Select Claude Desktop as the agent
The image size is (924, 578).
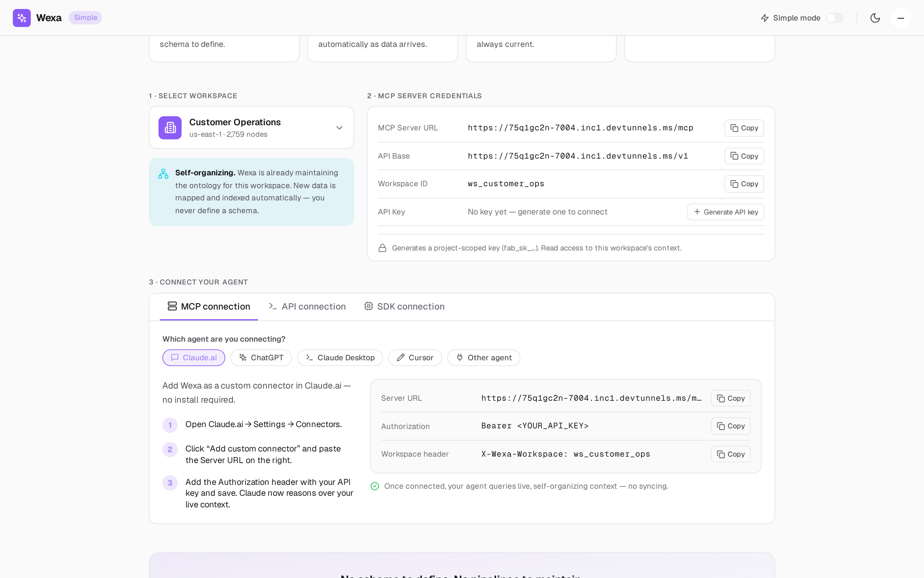coord(340,358)
